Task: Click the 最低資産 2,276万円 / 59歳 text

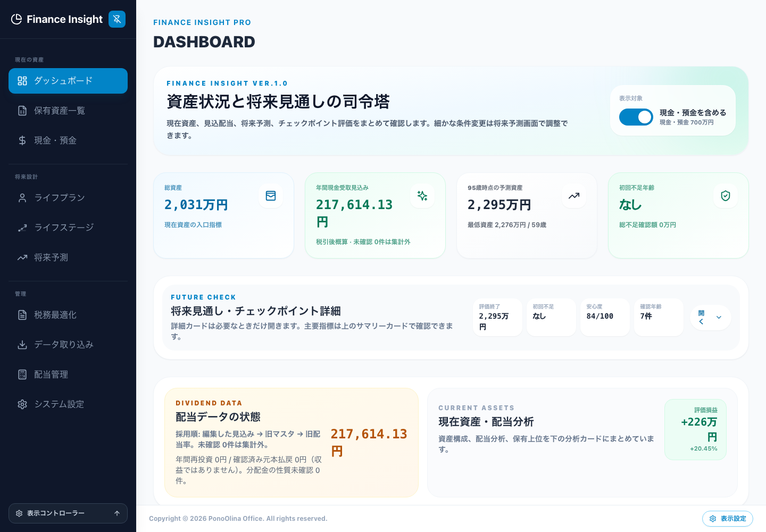Action: [x=507, y=225]
